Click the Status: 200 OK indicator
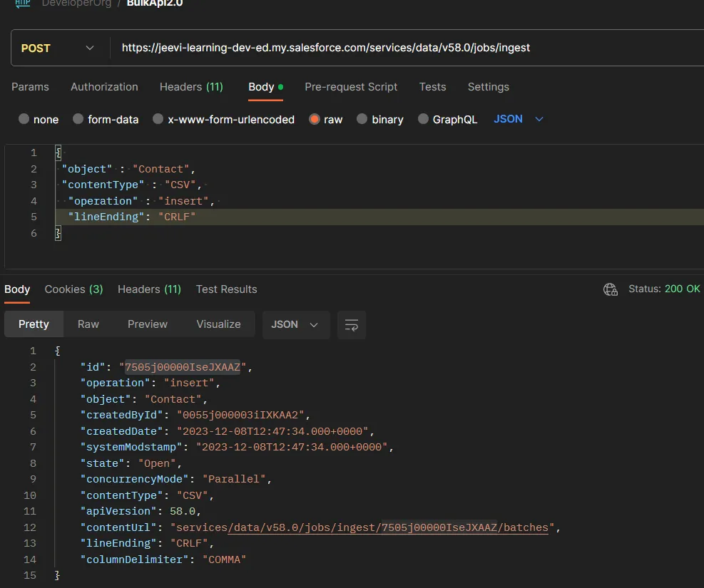 click(x=664, y=289)
